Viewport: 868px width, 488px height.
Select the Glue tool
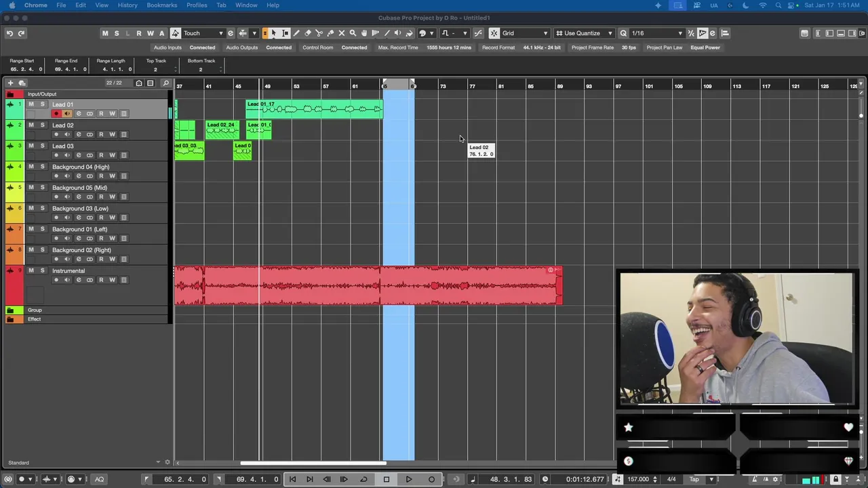click(330, 33)
